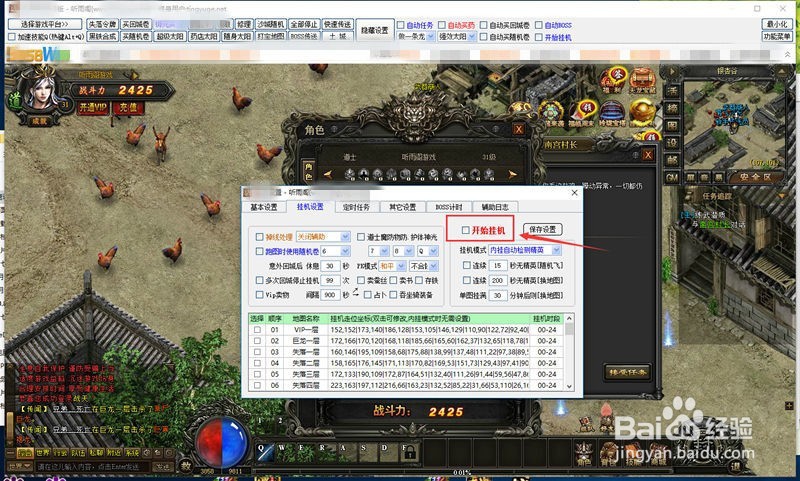Screen dimensions: 800x481
Task: Click the 接受任务 button in NPC dialog
Action: [x=628, y=372]
